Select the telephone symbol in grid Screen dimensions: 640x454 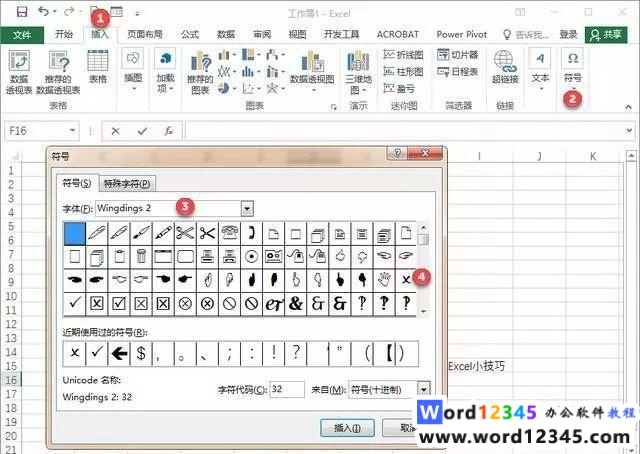pos(229,233)
